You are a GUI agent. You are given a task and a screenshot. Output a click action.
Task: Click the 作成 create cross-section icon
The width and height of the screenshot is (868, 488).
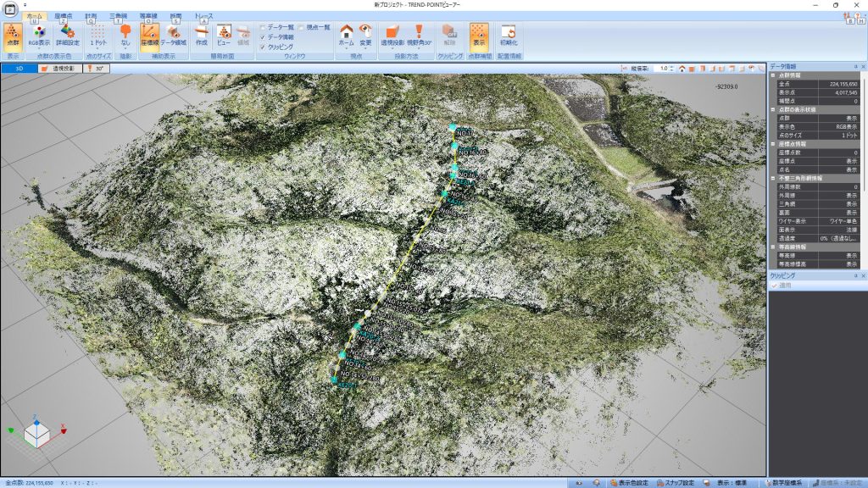pyautogui.click(x=201, y=35)
